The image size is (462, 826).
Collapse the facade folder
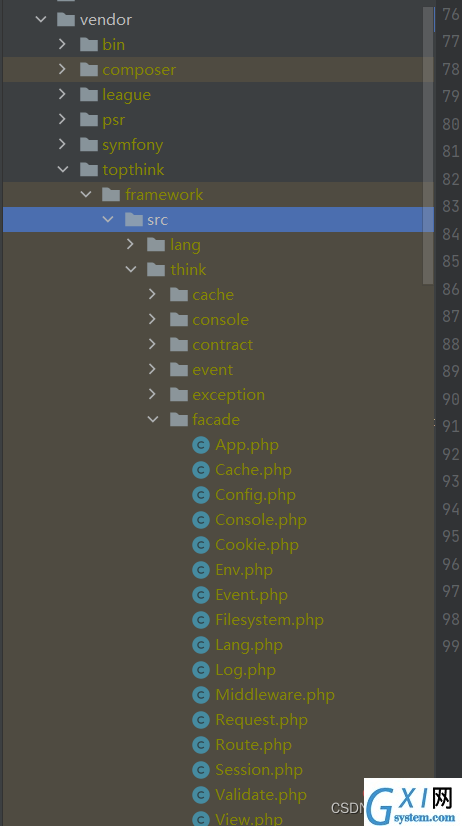(153, 419)
